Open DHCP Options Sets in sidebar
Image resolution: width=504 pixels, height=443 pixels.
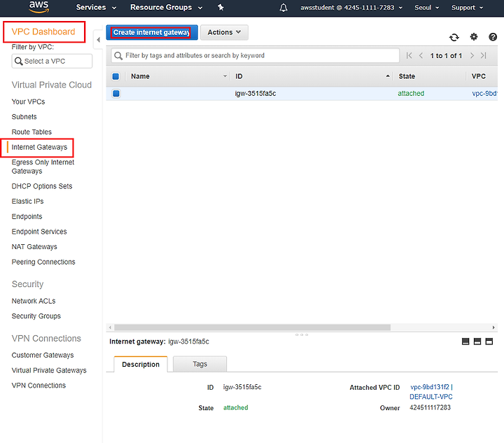pos(42,186)
